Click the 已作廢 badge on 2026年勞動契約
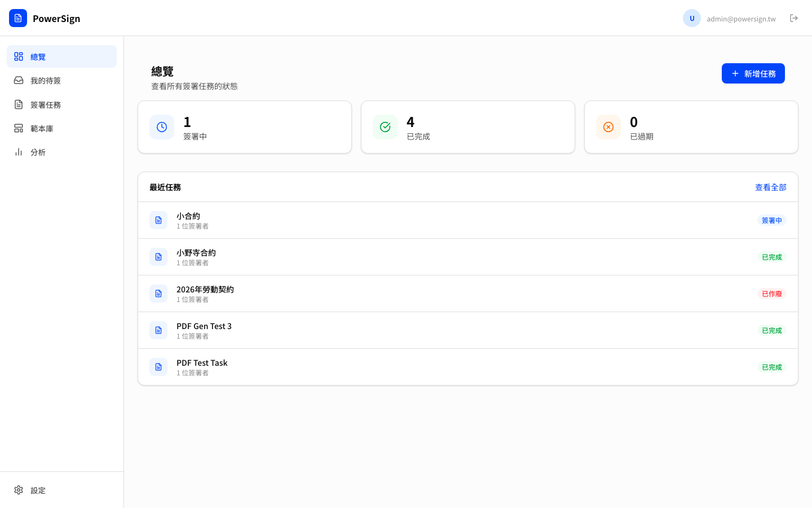Image resolution: width=812 pixels, height=508 pixels. [771, 294]
